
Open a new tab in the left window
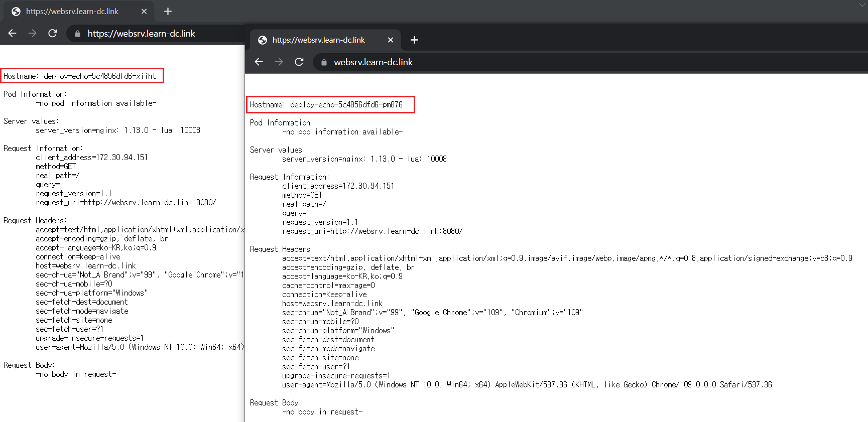(168, 11)
